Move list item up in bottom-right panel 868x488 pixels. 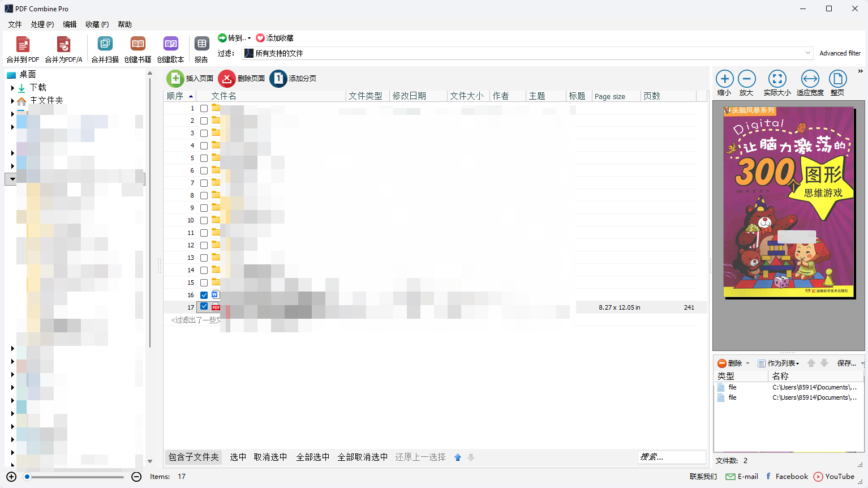tap(811, 363)
